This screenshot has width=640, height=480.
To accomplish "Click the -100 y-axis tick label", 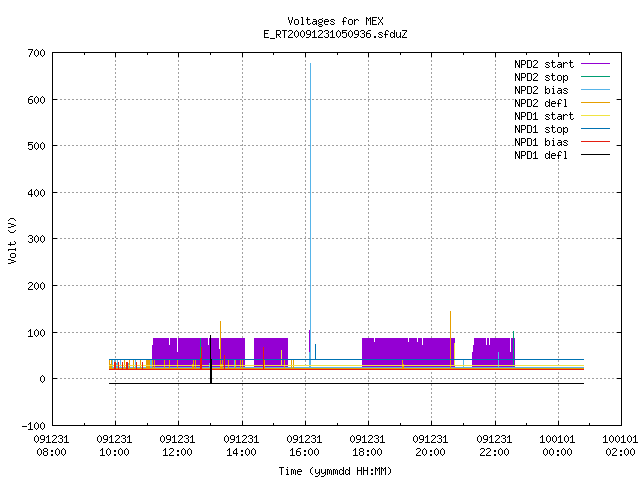I will tap(33, 426).
